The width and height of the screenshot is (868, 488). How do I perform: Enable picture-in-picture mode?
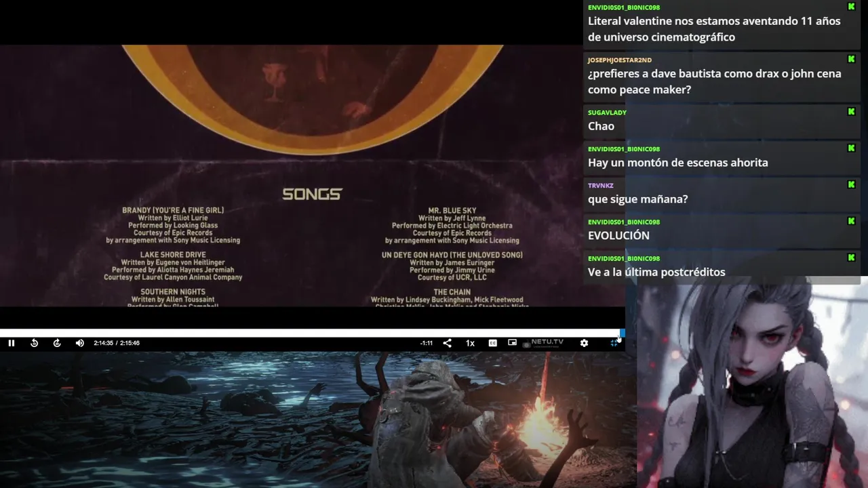(x=512, y=343)
